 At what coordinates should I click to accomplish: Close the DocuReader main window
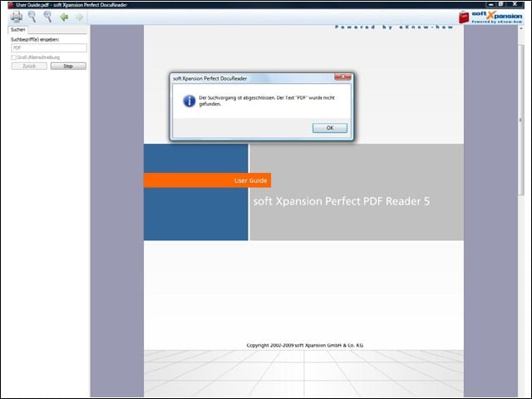[515, 4]
